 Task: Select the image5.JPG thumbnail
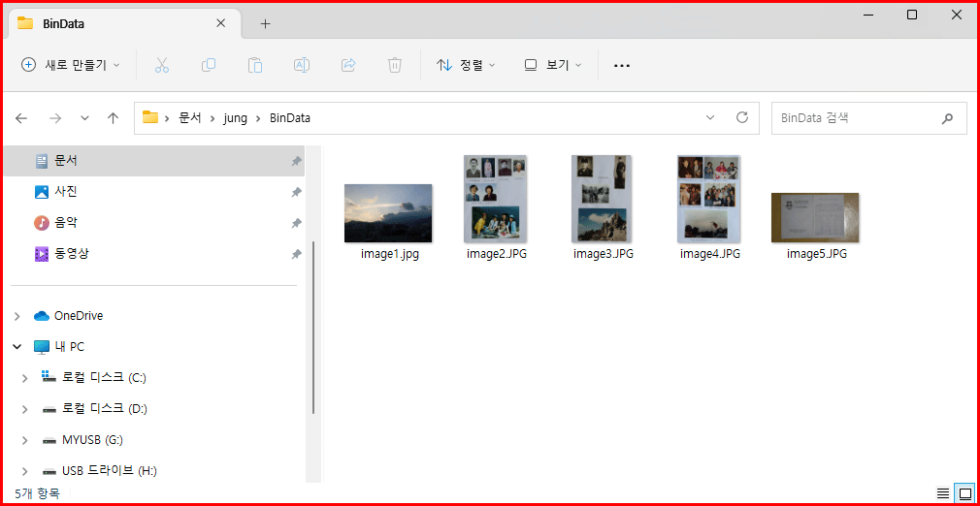(x=816, y=217)
